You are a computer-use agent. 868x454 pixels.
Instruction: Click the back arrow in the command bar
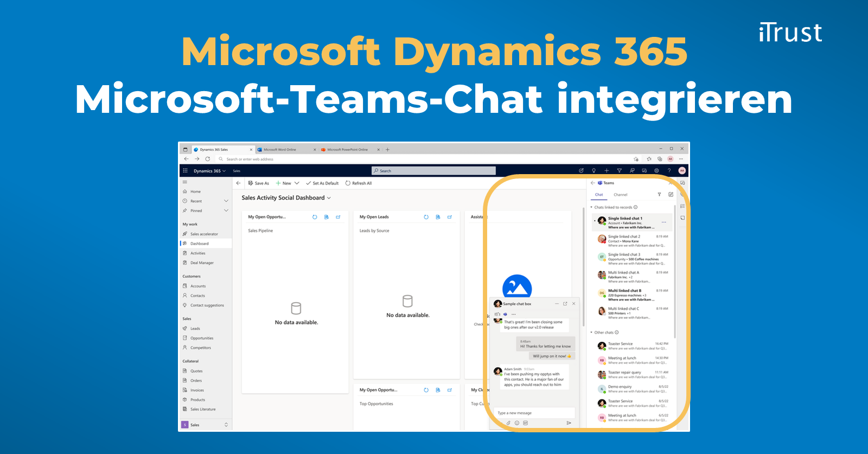coord(238,183)
